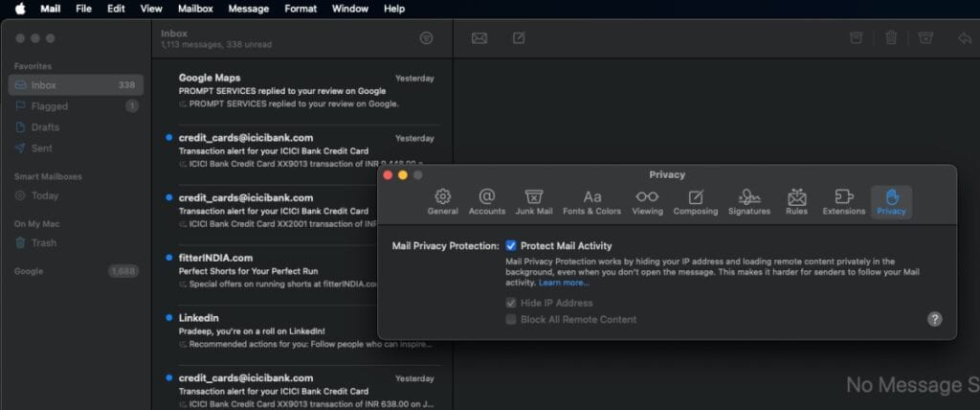The image size is (980, 410).
Task: Open the Composing preferences tab
Action: coord(696,202)
